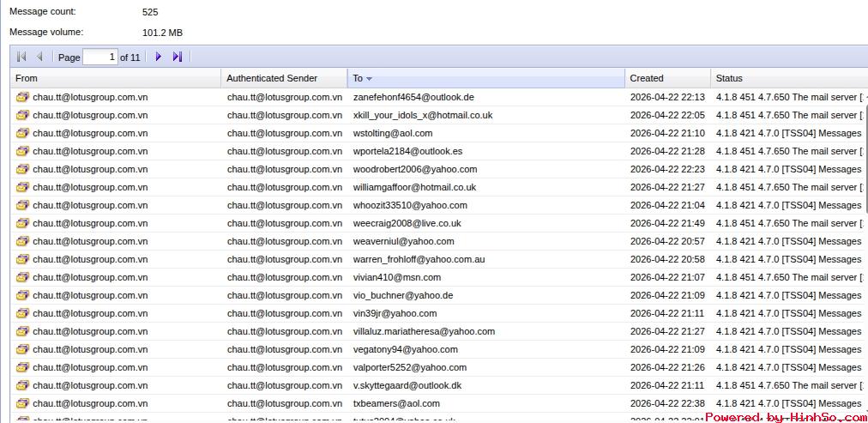This screenshot has width=868, height=423.
Task: Click the Authenticated Sender column header
Action: point(271,78)
